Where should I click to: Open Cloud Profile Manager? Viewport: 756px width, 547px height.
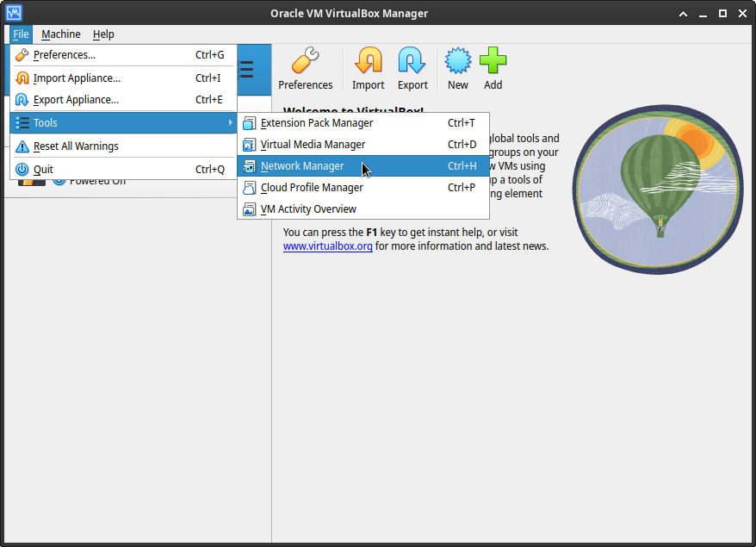click(x=312, y=188)
